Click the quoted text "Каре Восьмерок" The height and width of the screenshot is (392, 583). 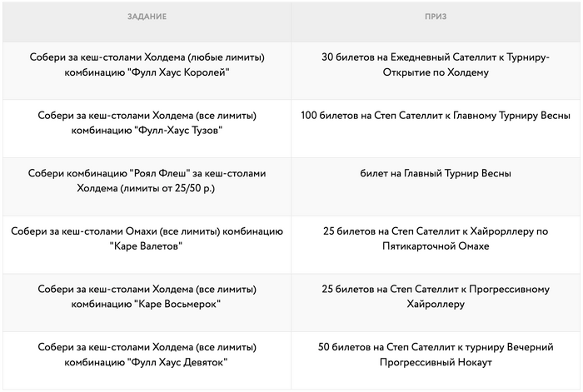(x=177, y=305)
